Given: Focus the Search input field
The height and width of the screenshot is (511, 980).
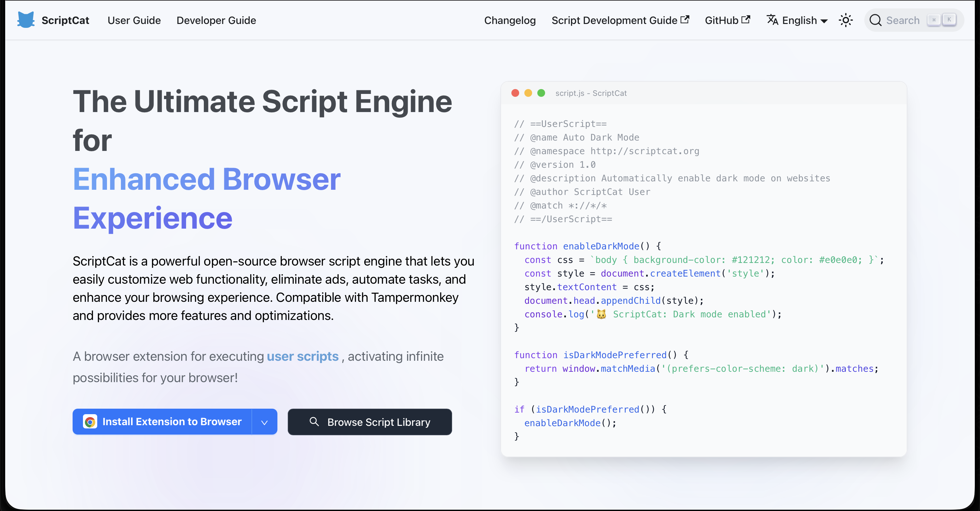Looking at the screenshot, I should (914, 20).
